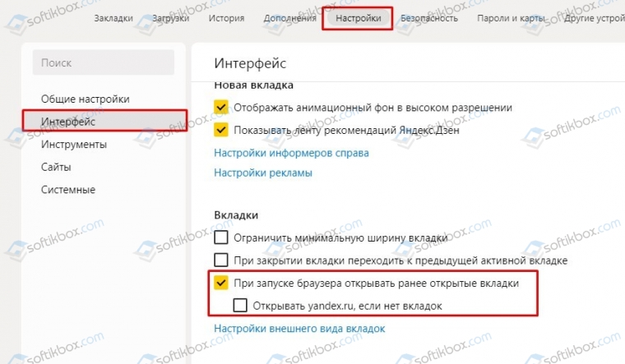Switch to Загрузки tab
The width and height of the screenshot is (625, 364).
[170, 18]
